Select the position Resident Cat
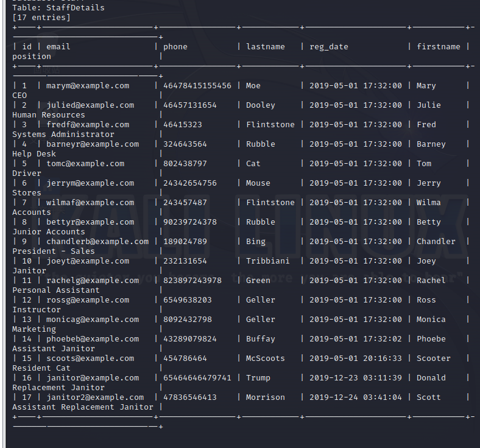The height and width of the screenshot is (448, 480). [41, 368]
